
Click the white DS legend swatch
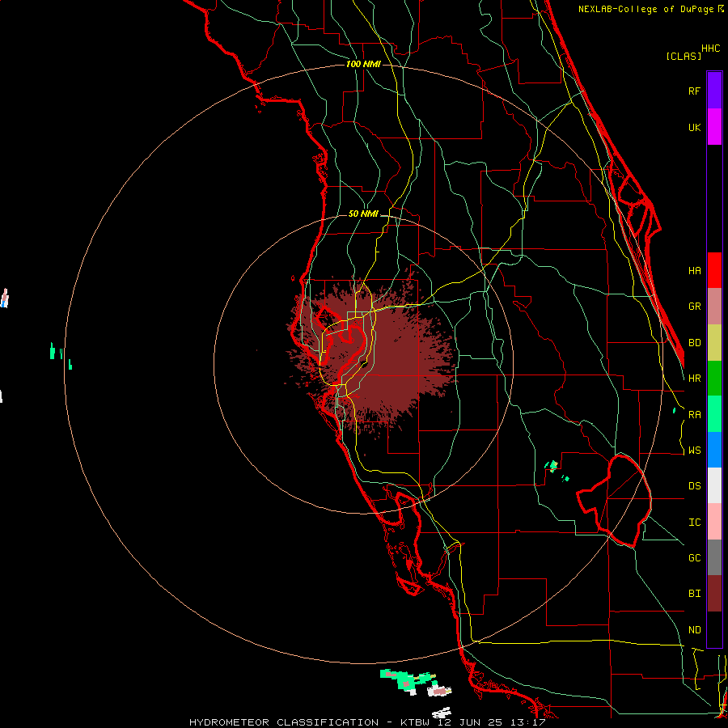[x=714, y=485]
